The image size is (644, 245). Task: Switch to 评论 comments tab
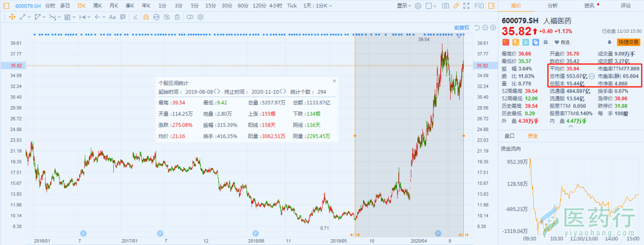[x=626, y=6]
